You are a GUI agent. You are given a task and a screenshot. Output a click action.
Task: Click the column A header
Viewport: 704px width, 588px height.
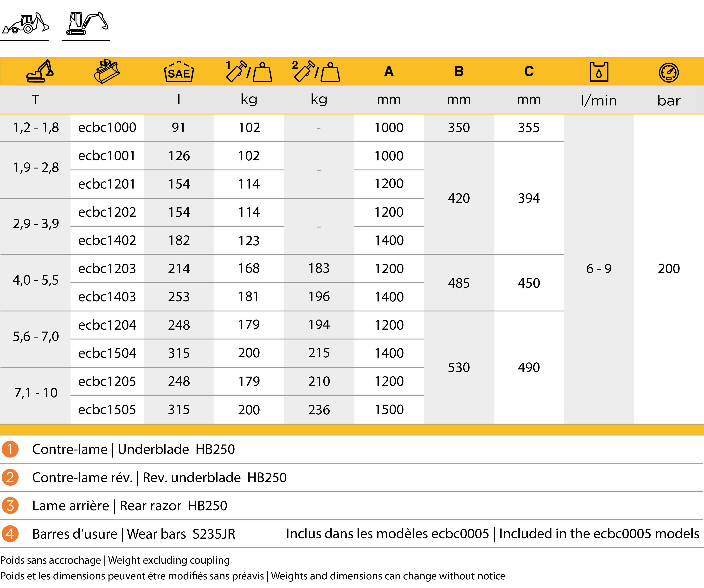pyautogui.click(x=389, y=71)
